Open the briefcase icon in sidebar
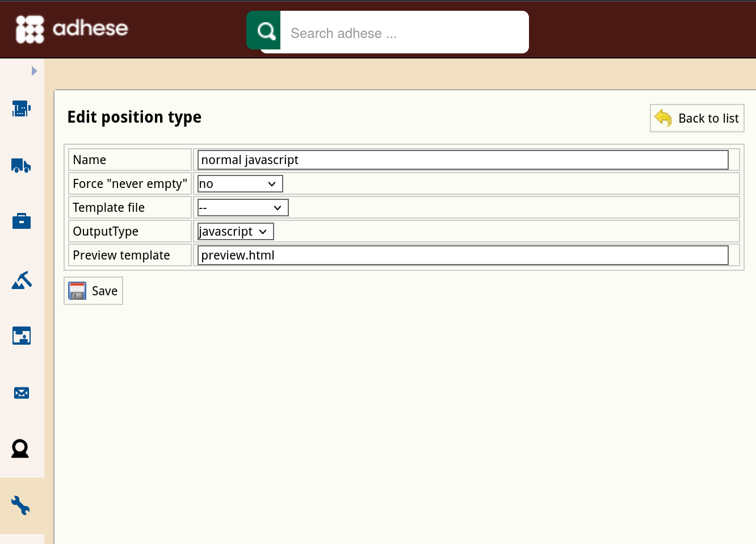This screenshot has height=544, width=756. 22,221
